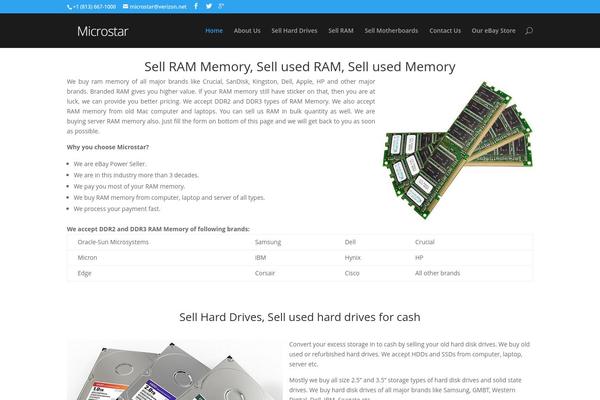Open the Sell Hard Drives menu item

(x=294, y=31)
